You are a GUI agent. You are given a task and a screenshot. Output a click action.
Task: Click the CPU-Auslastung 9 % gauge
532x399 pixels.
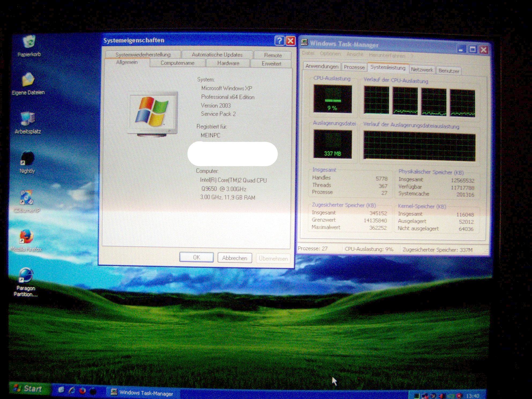[x=332, y=99]
